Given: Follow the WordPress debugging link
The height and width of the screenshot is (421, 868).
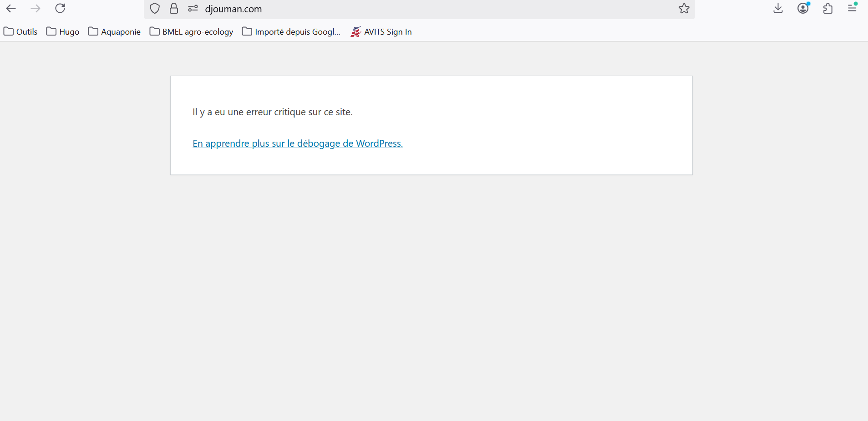Looking at the screenshot, I should [298, 144].
